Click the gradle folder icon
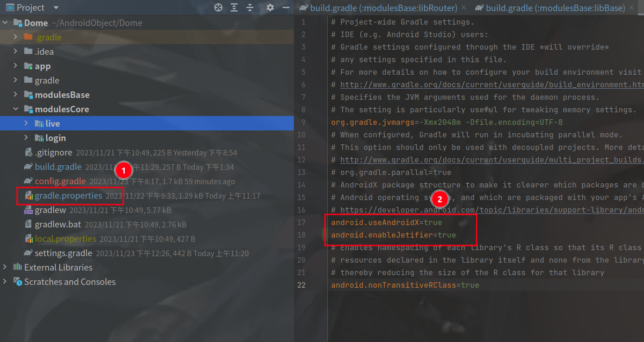644x342 pixels. pos(28,80)
